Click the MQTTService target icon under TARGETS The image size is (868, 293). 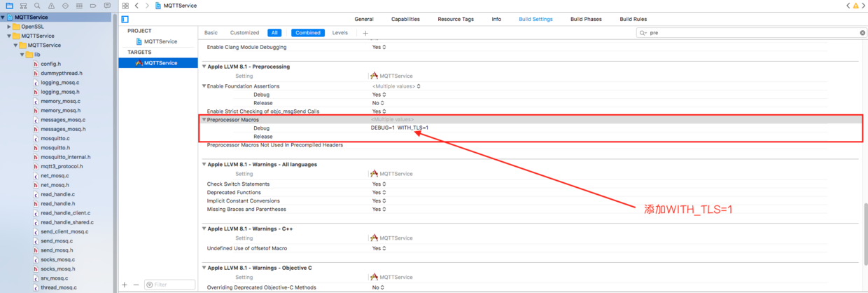(139, 63)
